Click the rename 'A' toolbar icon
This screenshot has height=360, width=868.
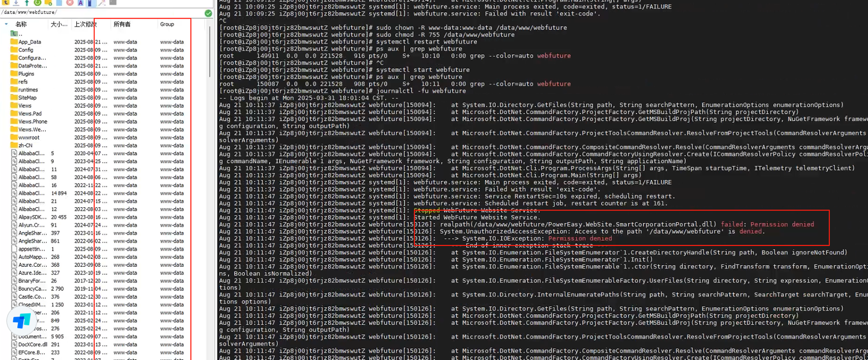(80, 2)
